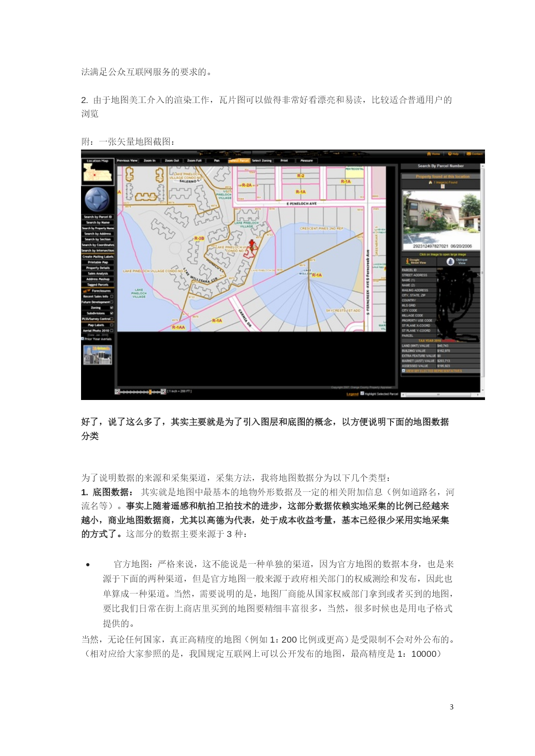Click the map scale zoom slider handle
The height and width of the screenshot is (756, 535).
(x=150, y=392)
